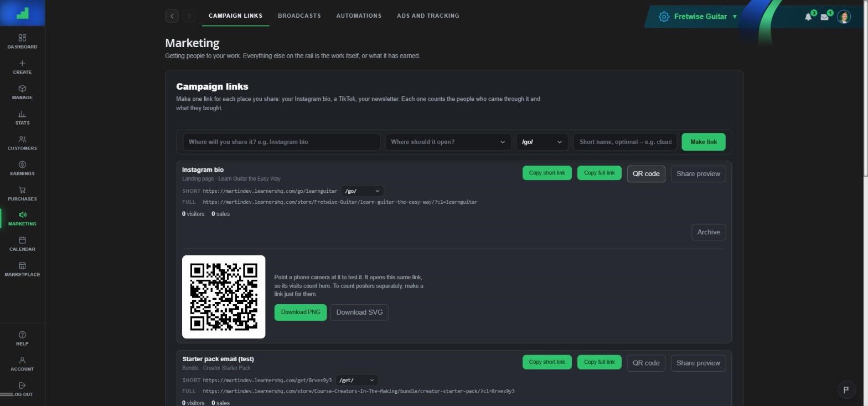Go to the Manage section
The width and height of the screenshot is (868, 406).
pyautogui.click(x=22, y=92)
